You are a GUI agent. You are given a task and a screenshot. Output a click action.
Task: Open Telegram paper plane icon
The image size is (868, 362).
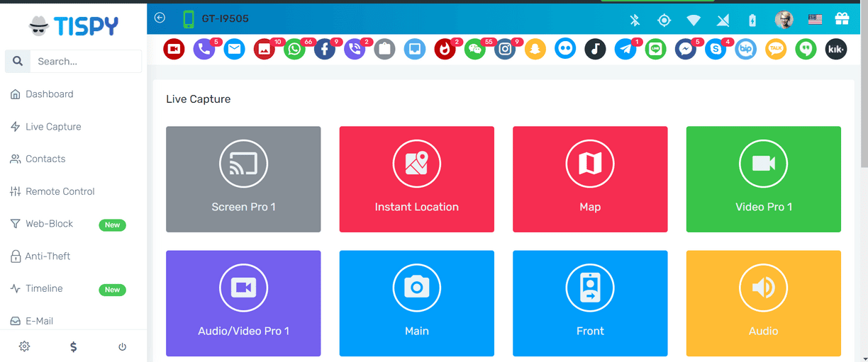click(x=625, y=49)
